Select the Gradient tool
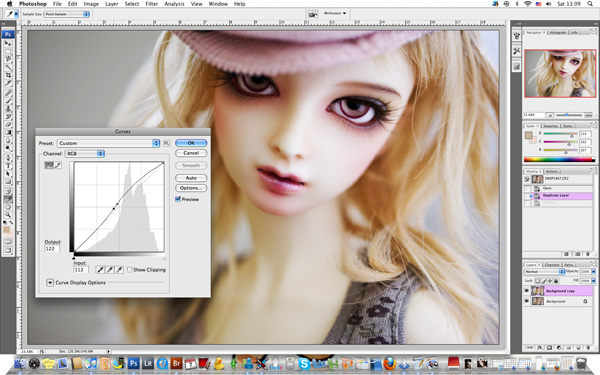This screenshot has width=600, height=375. [8, 132]
